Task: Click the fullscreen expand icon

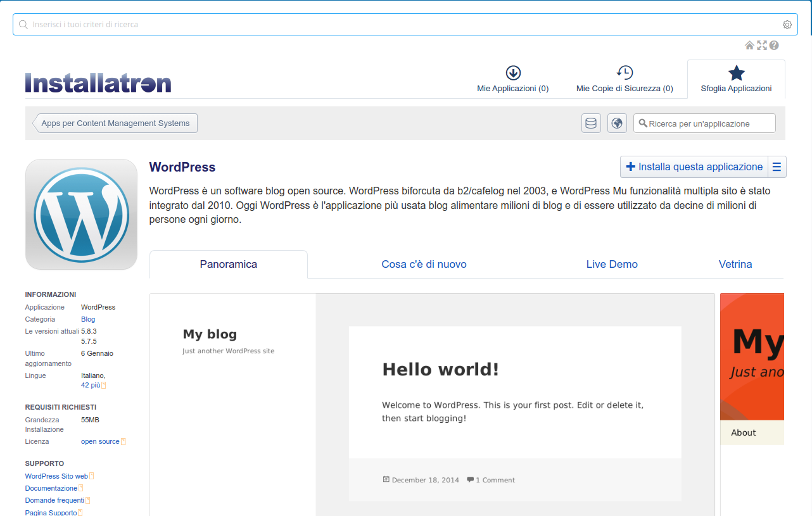Action: (x=762, y=46)
